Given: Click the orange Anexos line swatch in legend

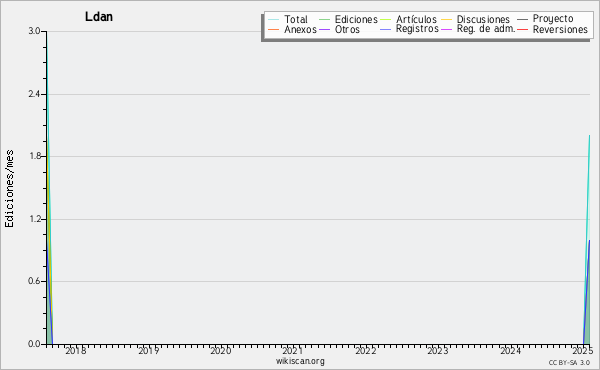Looking at the screenshot, I should 274,29.
